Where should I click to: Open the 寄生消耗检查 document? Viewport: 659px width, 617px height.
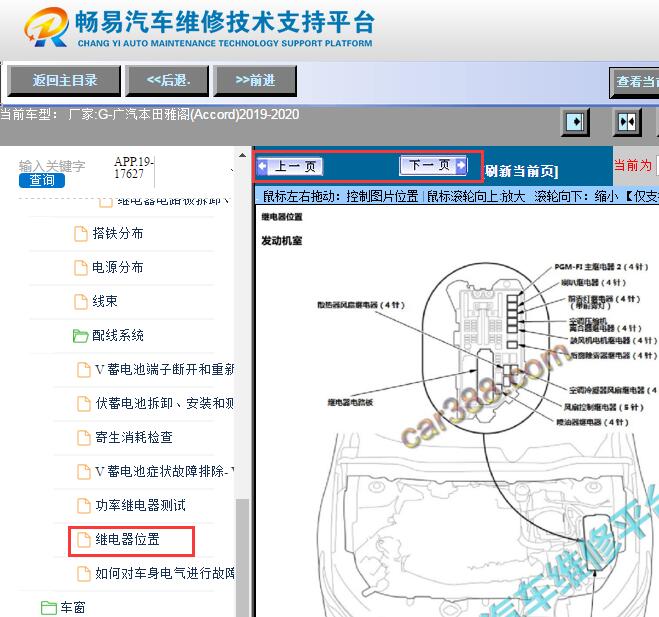pos(134,438)
